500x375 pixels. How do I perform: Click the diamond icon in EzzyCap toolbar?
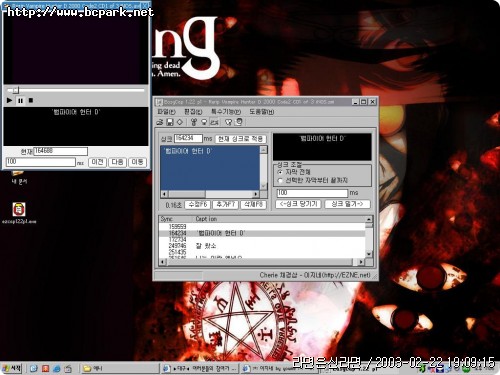[180, 122]
